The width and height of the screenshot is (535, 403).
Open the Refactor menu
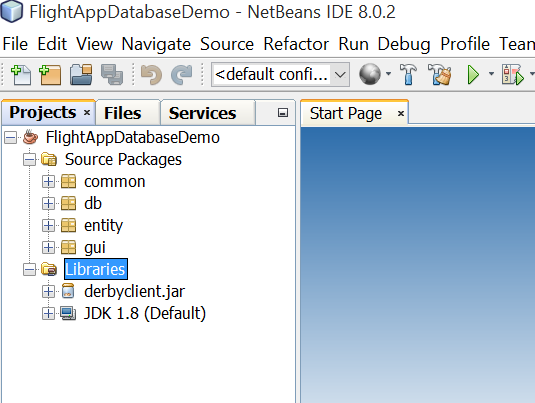(296, 44)
